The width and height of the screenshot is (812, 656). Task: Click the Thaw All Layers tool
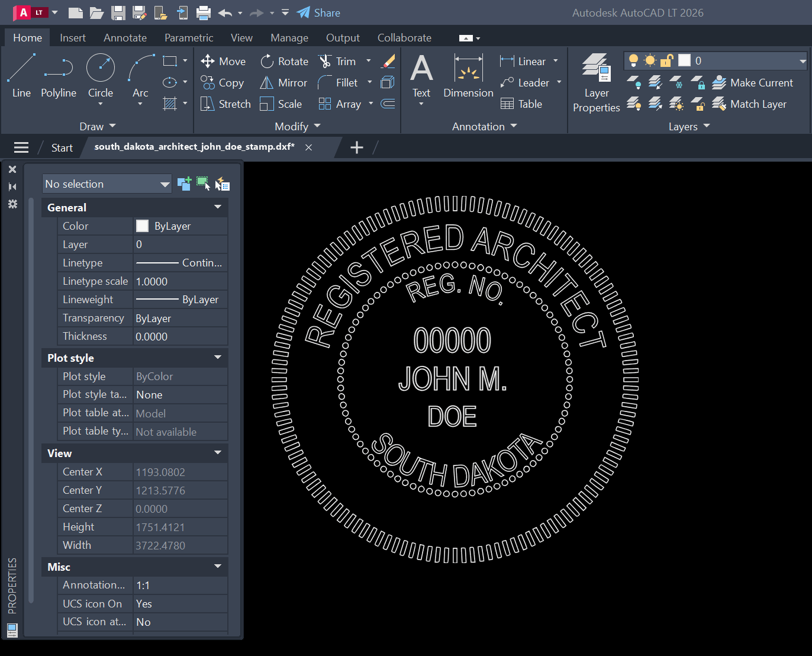point(676,104)
